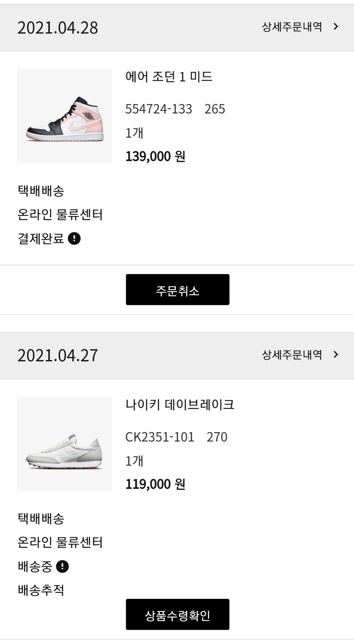Click product code 554724-133
This screenshot has width=354, height=644.
click(159, 109)
